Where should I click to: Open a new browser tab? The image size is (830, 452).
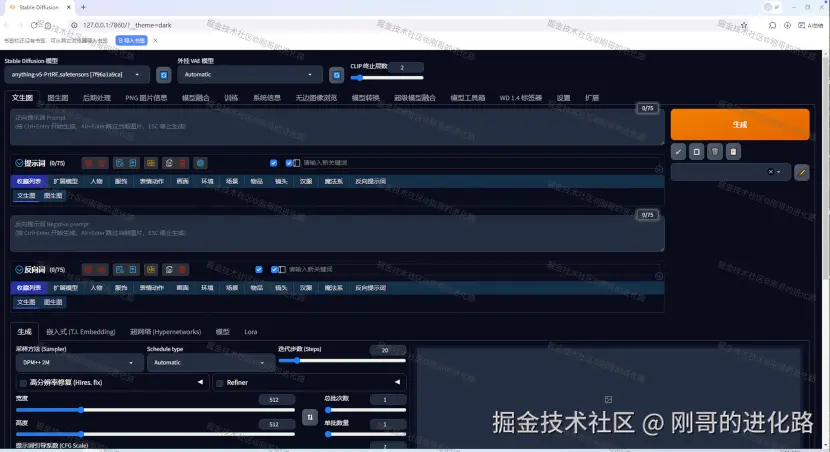coord(83,7)
